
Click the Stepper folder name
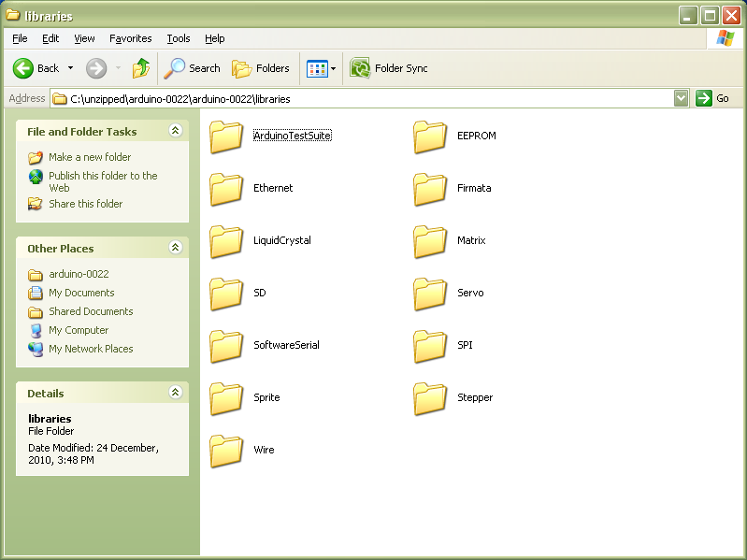click(475, 397)
